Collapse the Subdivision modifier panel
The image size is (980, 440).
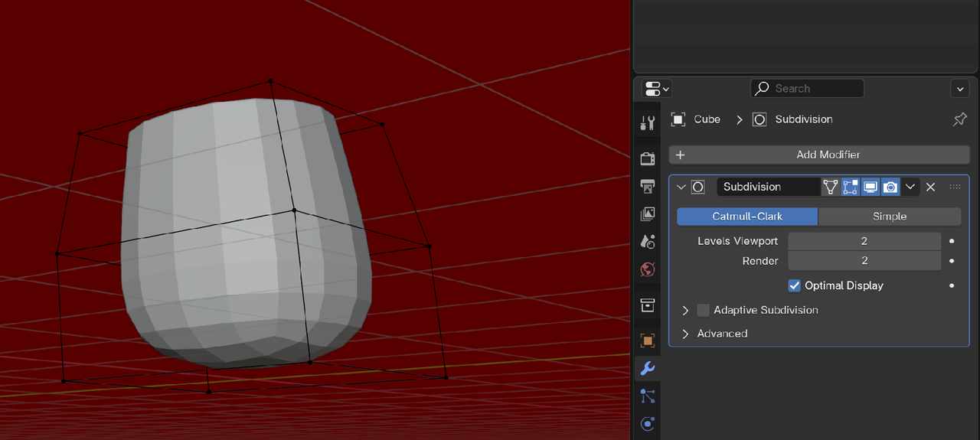(x=681, y=187)
